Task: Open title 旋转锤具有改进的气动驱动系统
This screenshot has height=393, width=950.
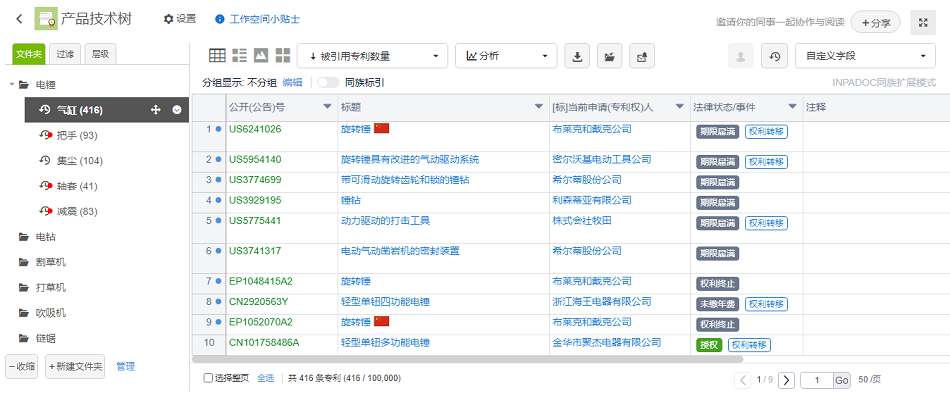Action: pyautogui.click(x=410, y=160)
